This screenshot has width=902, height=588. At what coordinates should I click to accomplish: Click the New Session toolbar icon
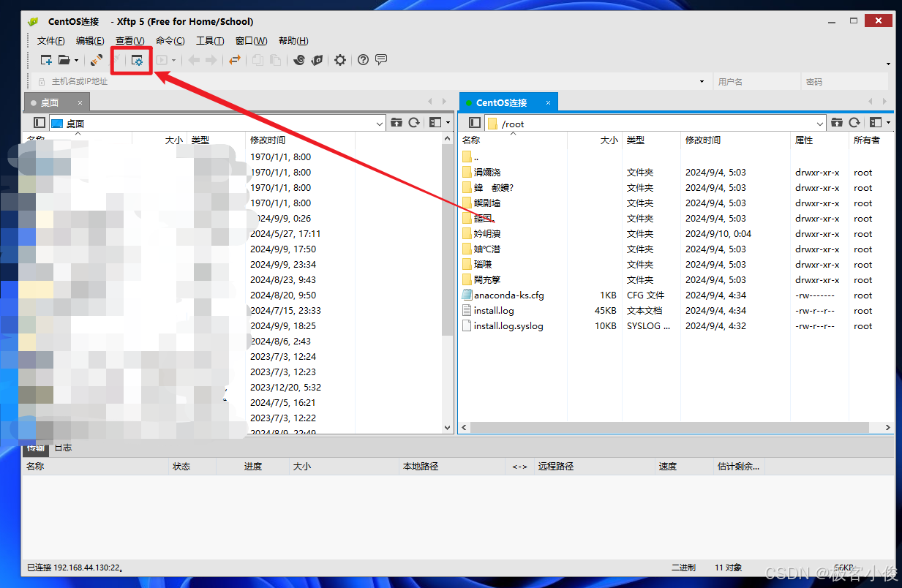pyautogui.click(x=46, y=60)
